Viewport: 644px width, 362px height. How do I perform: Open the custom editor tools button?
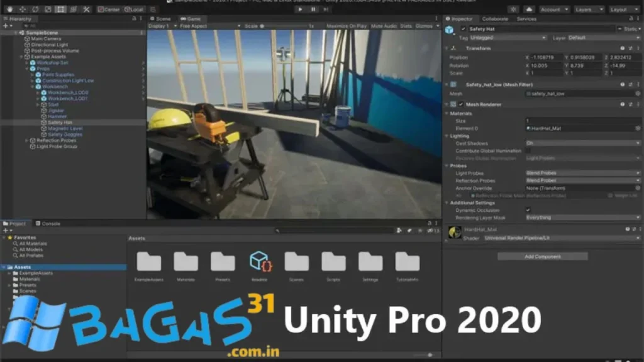(x=86, y=9)
